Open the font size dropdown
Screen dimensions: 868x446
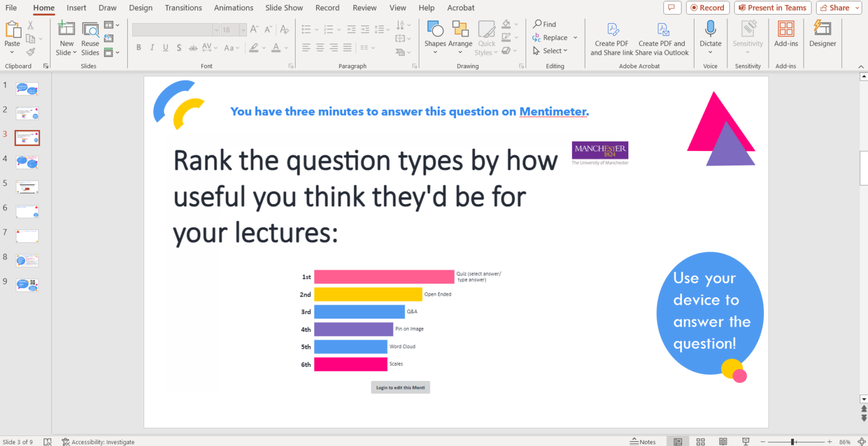pyautogui.click(x=243, y=29)
